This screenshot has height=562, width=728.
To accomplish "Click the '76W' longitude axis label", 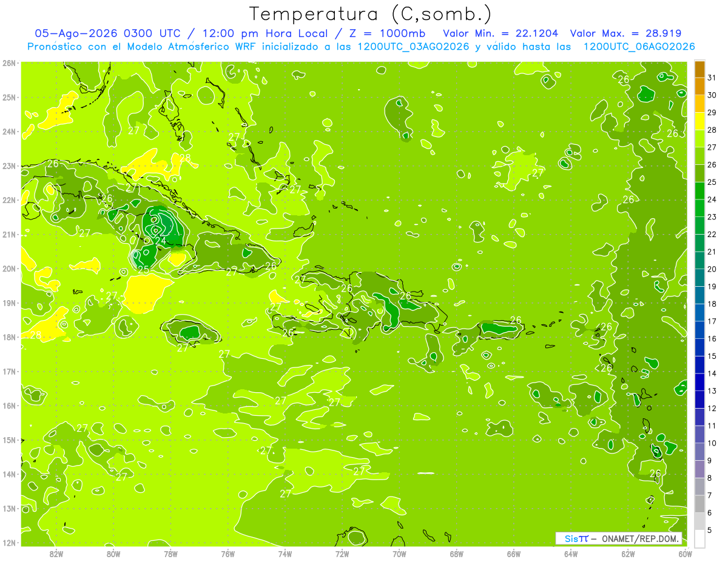I will tap(227, 553).
